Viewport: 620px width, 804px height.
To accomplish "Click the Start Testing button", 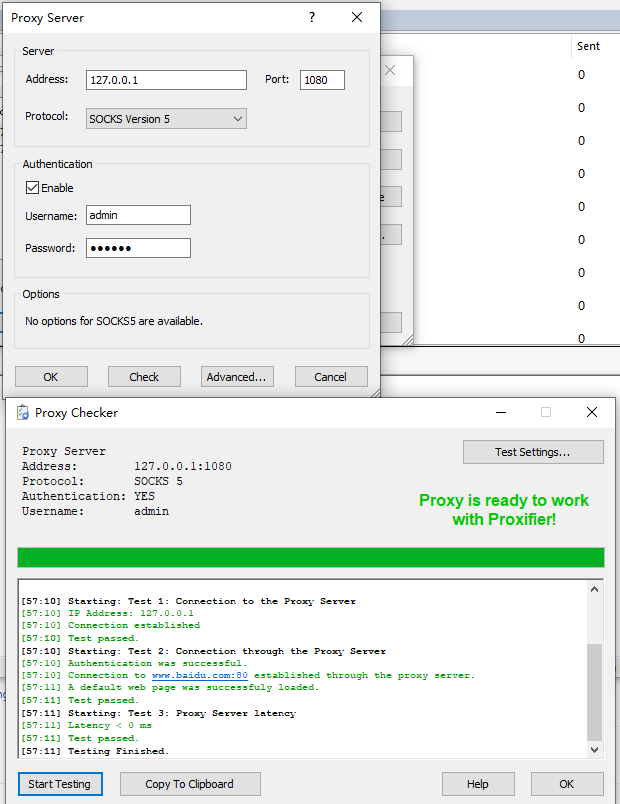I will (60, 784).
